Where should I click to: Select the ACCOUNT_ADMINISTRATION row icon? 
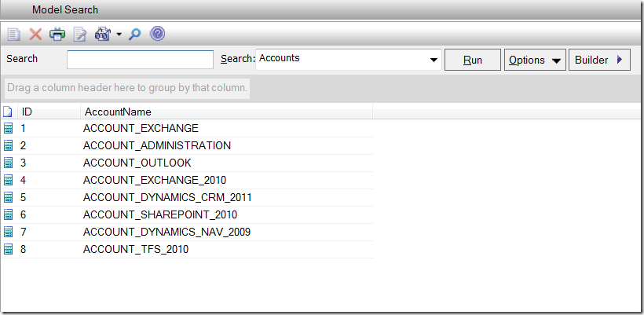click(x=8, y=145)
